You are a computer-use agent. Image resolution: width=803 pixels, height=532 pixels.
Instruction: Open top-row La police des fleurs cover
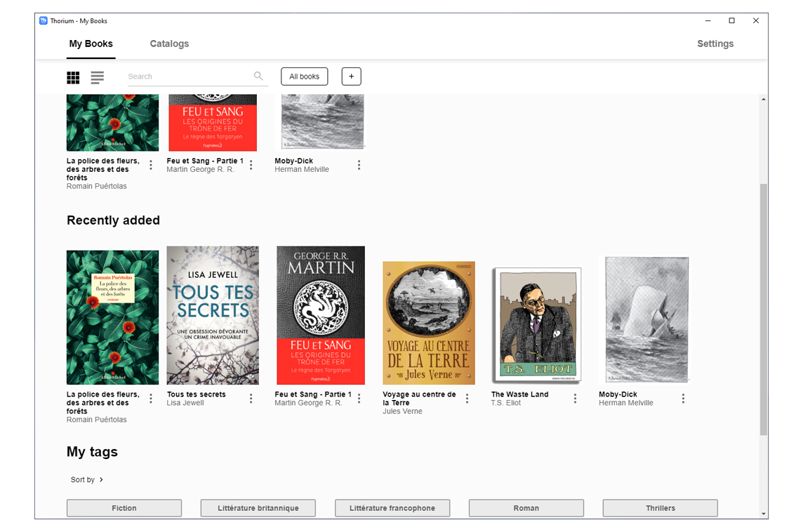[x=113, y=122]
